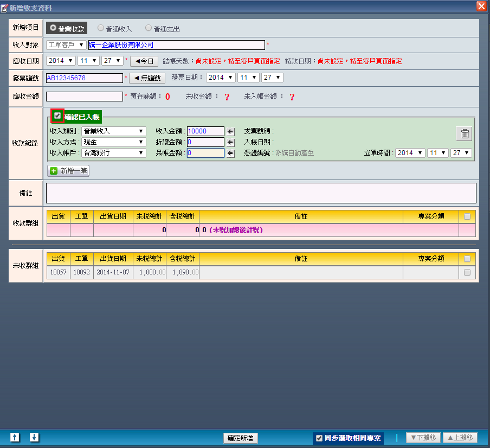Toggle the 同步選取相同專案 checkbox
The image size is (490, 448).
coord(319,438)
